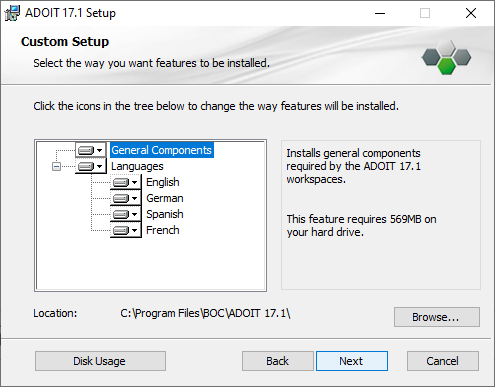Image resolution: width=495 pixels, height=387 pixels.
Task: Open German feature install dropdown
Action: (126, 198)
